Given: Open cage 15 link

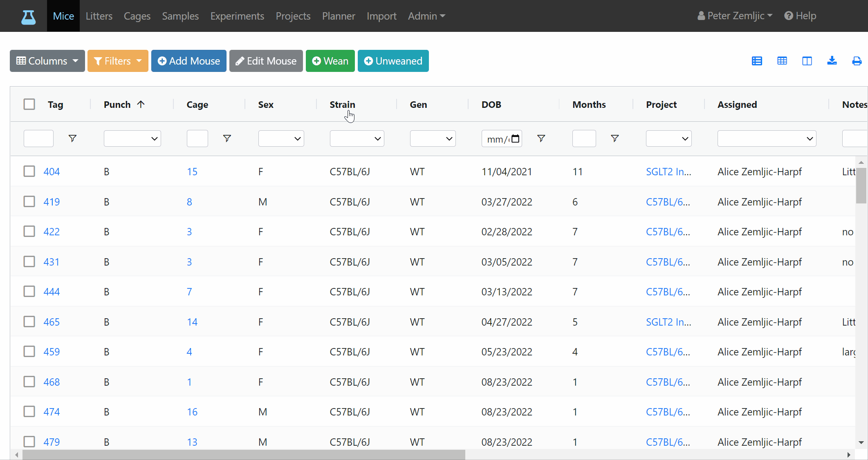Looking at the screenshot, I should click(x=192, y=172).
